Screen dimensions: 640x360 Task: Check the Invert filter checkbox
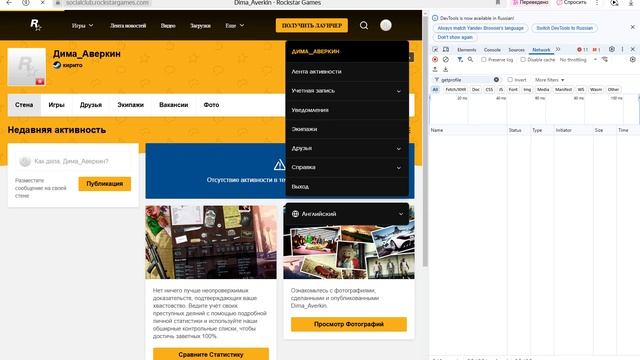[x=510, y=80]
